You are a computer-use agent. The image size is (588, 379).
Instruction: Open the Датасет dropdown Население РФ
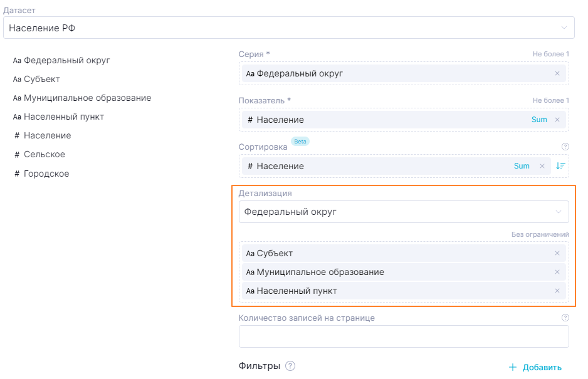click(288, 28)
